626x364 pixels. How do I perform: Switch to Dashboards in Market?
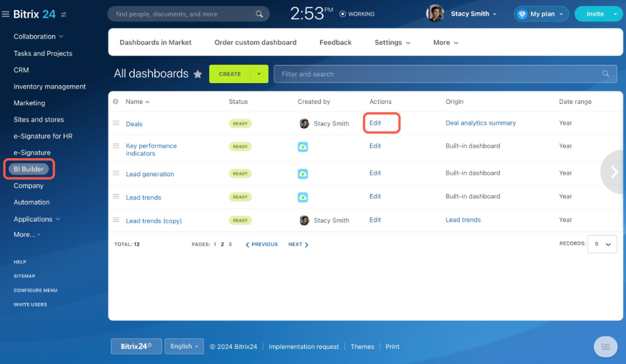pos(155,42)
